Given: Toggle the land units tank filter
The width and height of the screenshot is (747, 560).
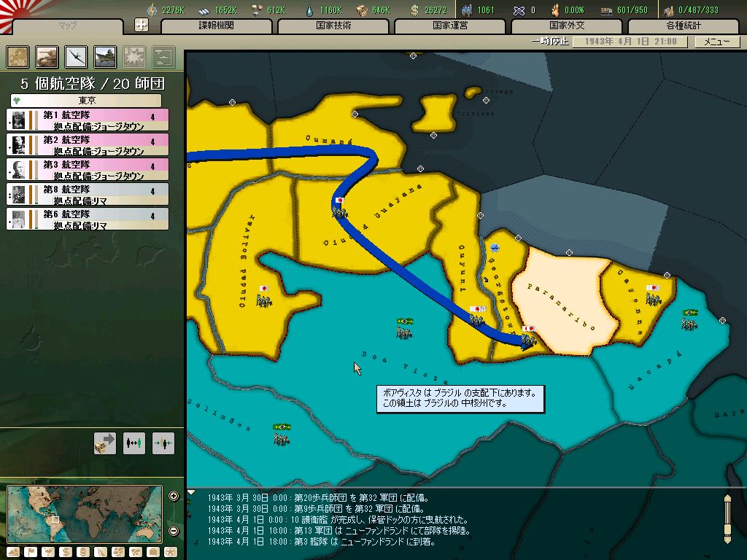Looking at the screenshot, I should (47, 57).
